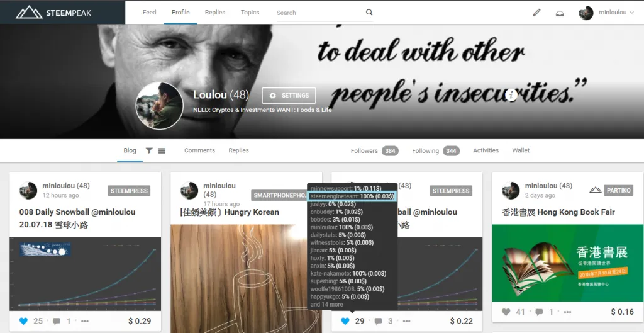The height and width of the screenshot is (333, 644).
Task: Open the blog filter funnel icon
Action: (x=149, y=150)
